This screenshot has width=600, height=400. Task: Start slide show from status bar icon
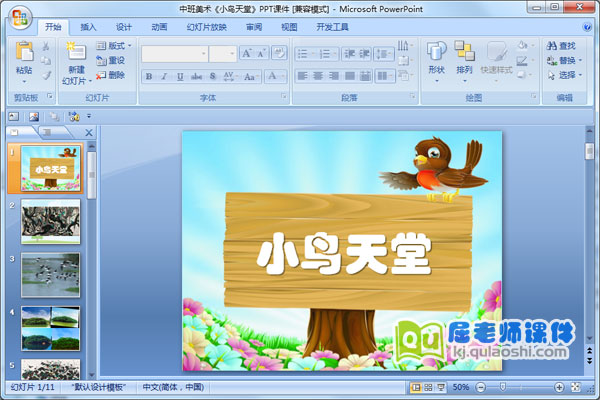(441, 387)
